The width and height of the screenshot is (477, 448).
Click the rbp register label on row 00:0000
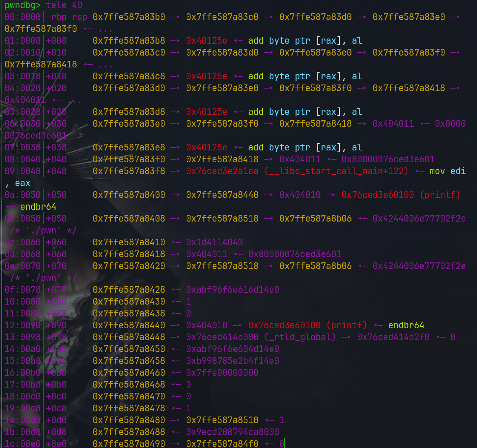pos(59,17)
